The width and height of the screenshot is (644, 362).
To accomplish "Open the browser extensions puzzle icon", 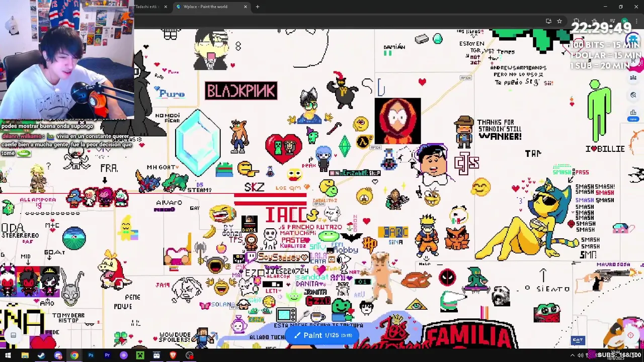I will (577, 21).
